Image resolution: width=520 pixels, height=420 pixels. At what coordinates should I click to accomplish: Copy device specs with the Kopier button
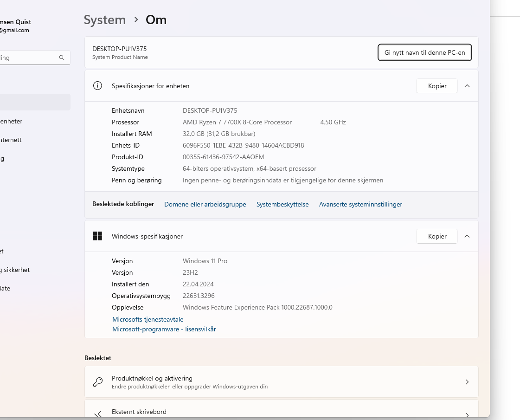click(x=437, y=86)
